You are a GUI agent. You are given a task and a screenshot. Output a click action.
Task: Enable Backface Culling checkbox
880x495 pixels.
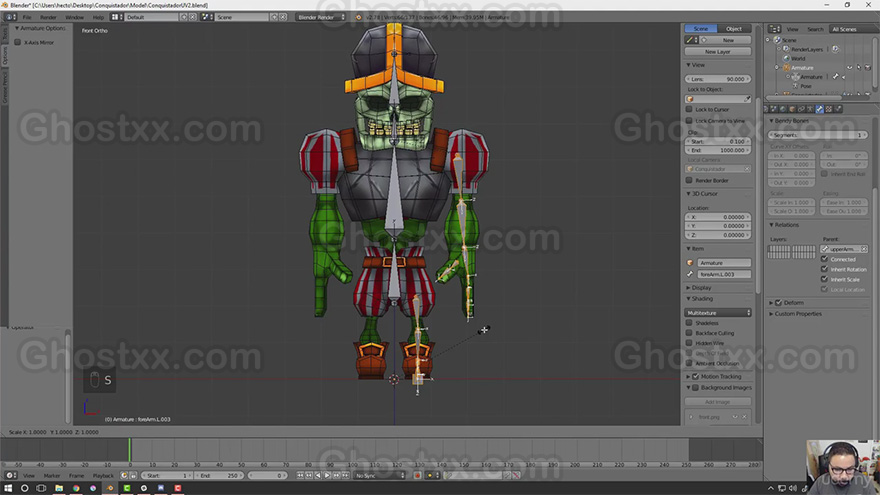[x=689, y=333]
